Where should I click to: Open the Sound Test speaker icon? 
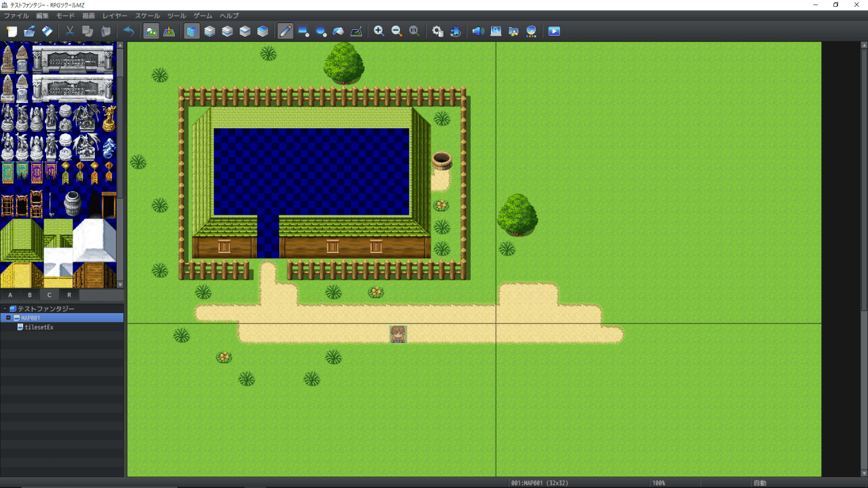pos(478,31)
